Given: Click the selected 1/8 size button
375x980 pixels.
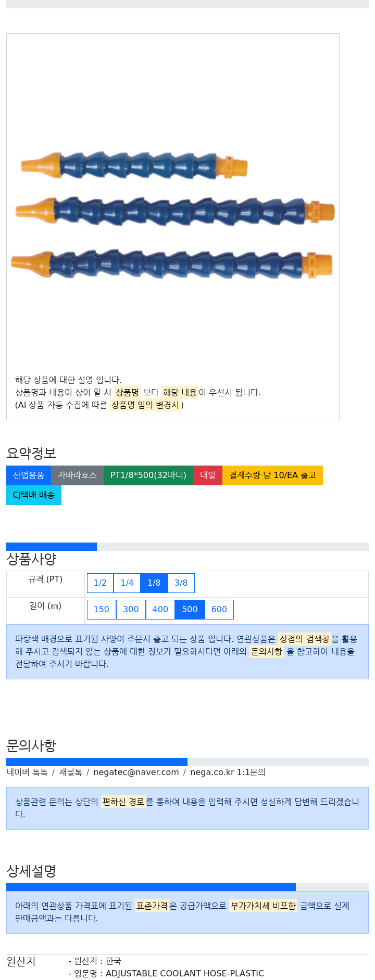Looking at the screenshot, I should pyautogui.click(x=154, y=583).
